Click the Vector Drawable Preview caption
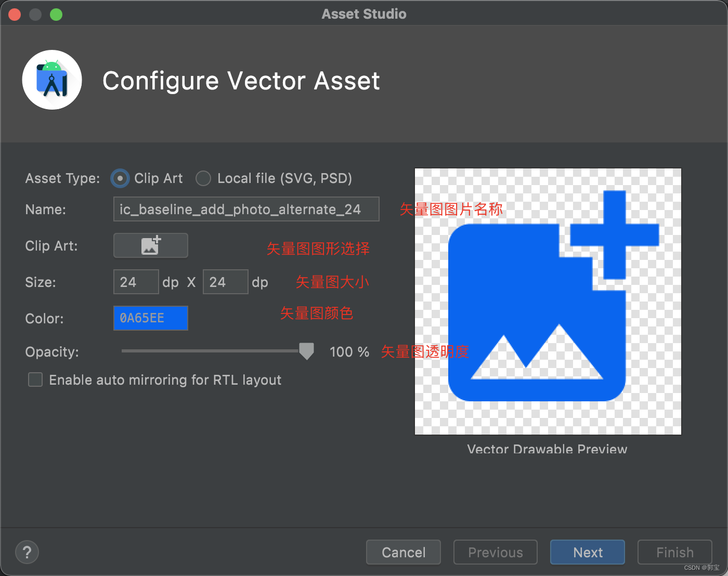Viewport: 728px width, 576px height. [547, 449]
